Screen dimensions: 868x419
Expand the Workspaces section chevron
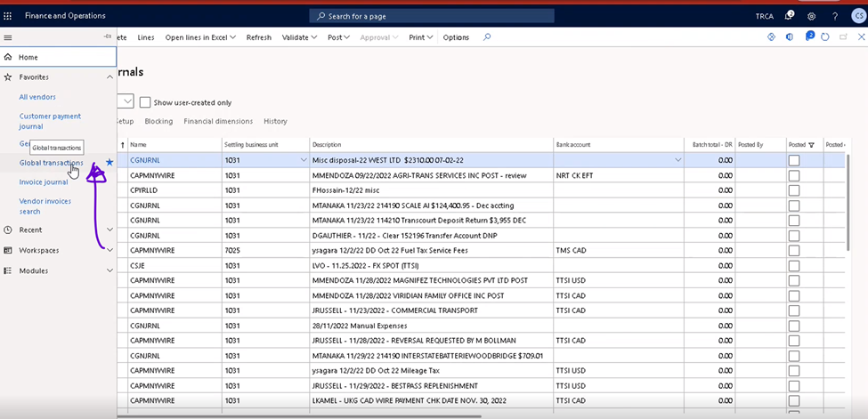pos(110,250)
